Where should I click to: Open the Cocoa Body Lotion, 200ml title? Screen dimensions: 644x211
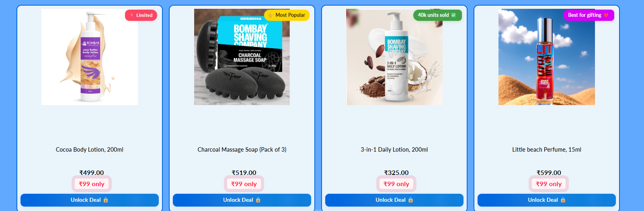click(x=90, y=150)
